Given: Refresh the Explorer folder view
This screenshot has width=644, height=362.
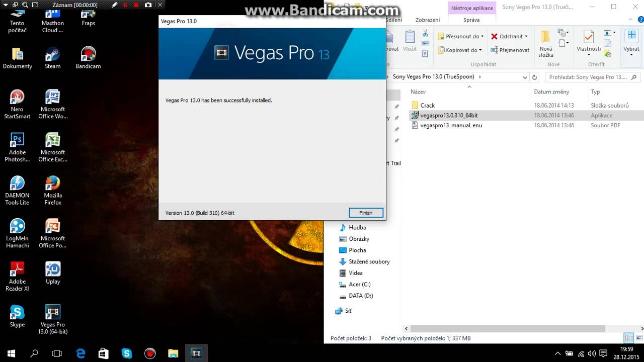Looking at the screenshot, I should (535, 77).
